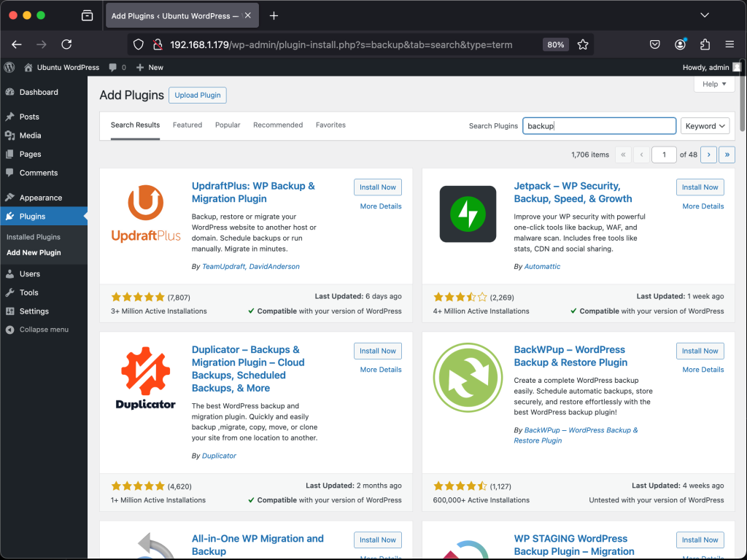This screenshot has height=560, width=747.
Task: Open the Keyword search type dropdown
Action: pyautogui.click(x=705, y=125)
